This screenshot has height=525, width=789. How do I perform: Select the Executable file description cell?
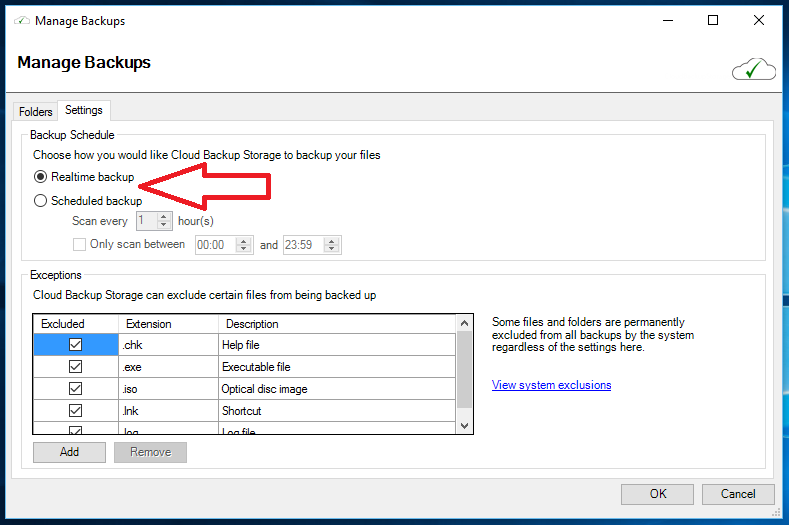(x=337, y=367)
